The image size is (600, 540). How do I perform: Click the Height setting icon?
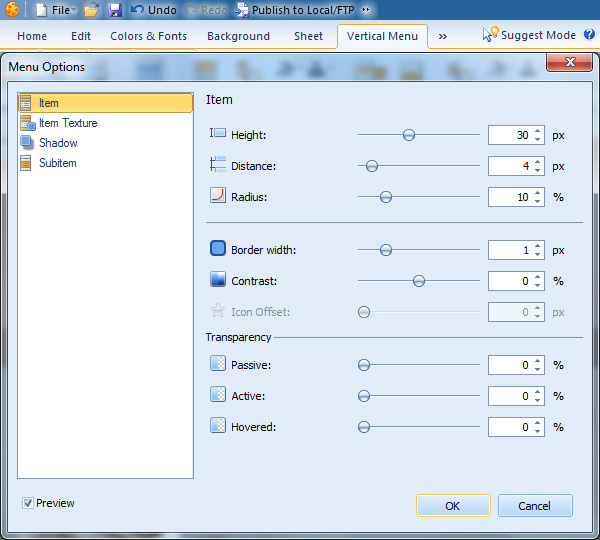[x=218, y=133]
